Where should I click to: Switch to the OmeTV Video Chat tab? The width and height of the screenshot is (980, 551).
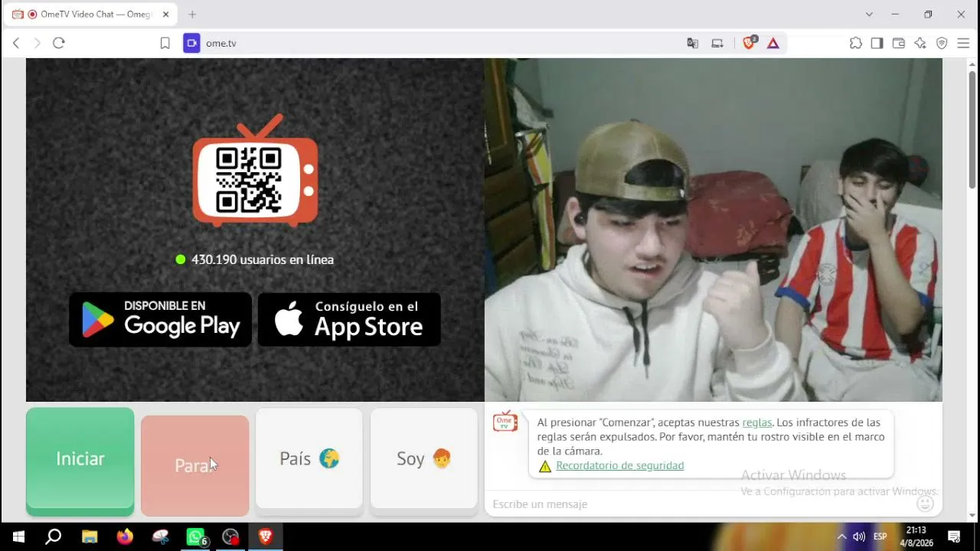point(90,15)
